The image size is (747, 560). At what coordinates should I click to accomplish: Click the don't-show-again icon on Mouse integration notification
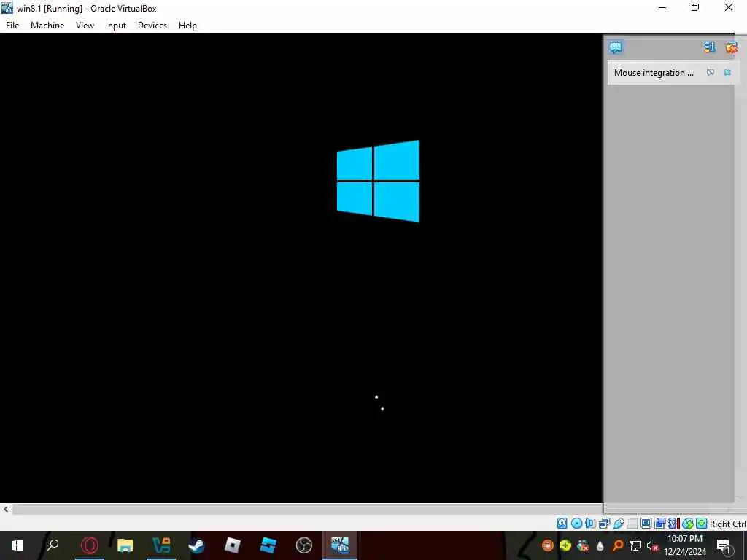[x=711, y=72]
